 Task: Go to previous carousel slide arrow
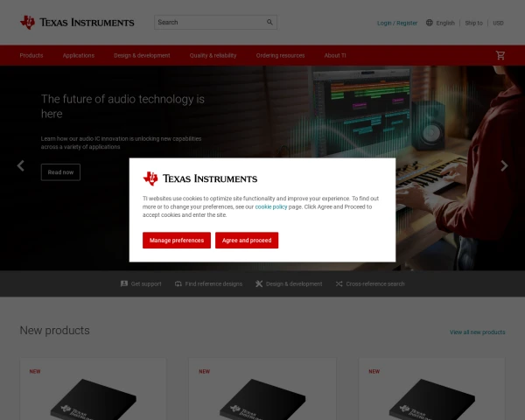coord(21,165)
